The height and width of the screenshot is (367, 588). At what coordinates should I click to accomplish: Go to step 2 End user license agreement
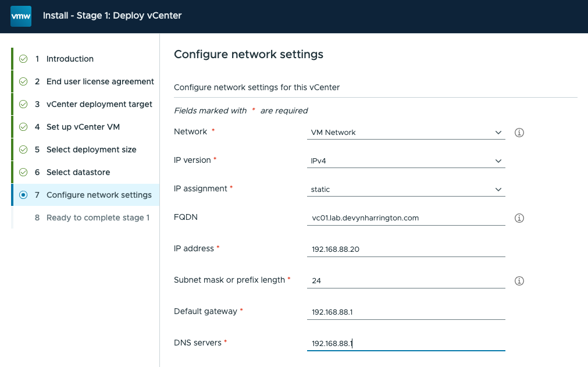tap(86, 81)
